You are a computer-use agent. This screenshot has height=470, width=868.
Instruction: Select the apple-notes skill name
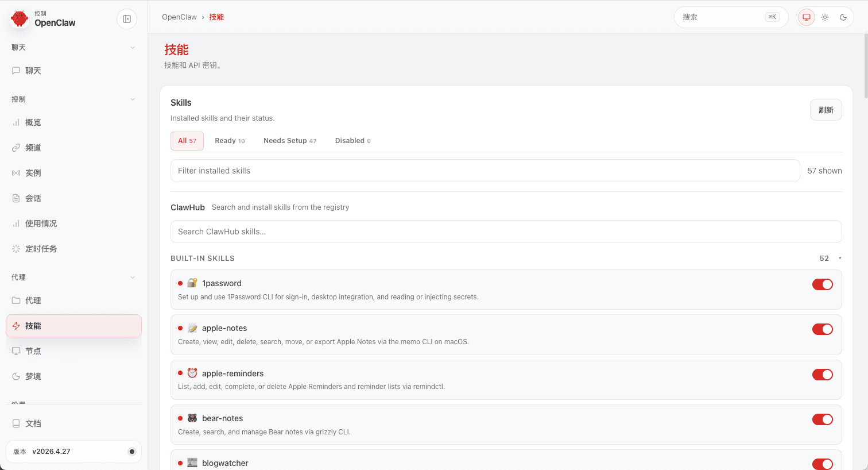point(224,328)
